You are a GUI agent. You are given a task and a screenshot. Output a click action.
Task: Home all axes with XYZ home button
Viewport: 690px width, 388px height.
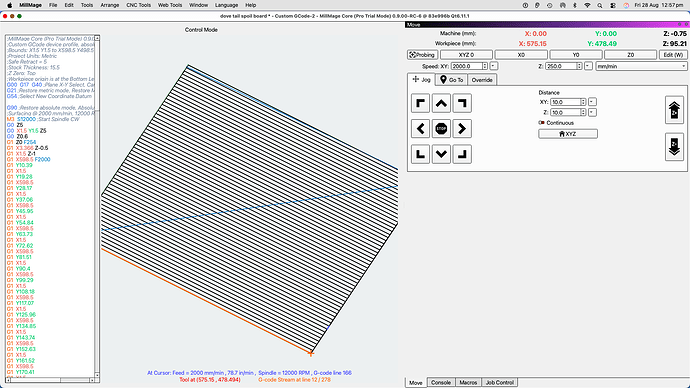(x=568, y=134)
